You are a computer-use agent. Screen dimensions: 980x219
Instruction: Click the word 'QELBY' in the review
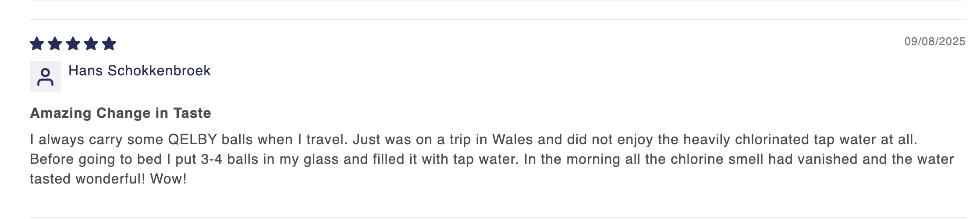tap(193, 140)
